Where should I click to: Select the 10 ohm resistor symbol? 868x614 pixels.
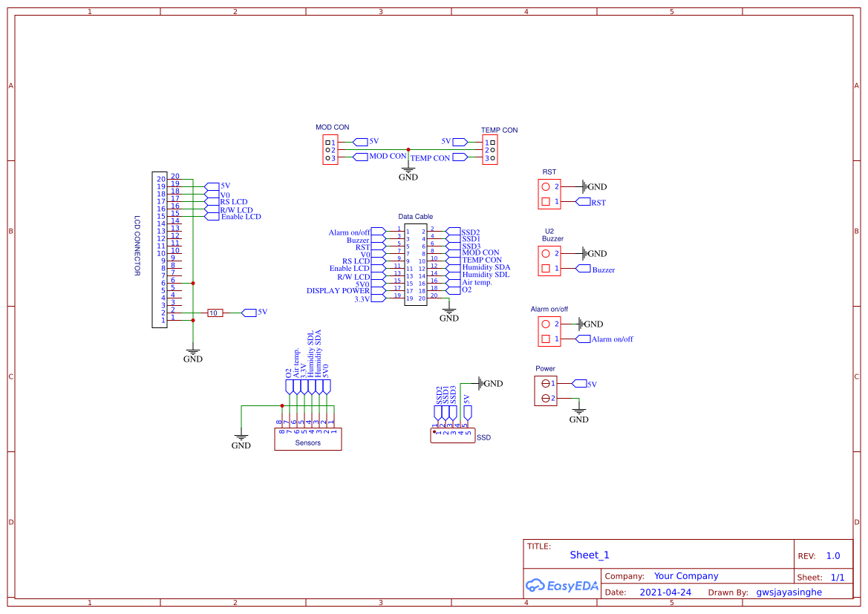click(215, 313)
